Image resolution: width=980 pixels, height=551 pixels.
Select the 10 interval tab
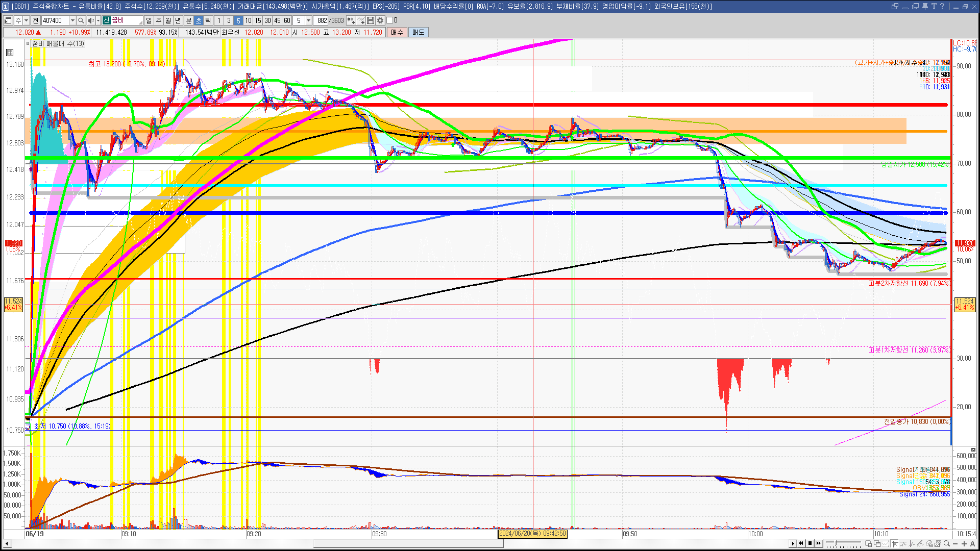pyautogui.click(x=248, y=20)
